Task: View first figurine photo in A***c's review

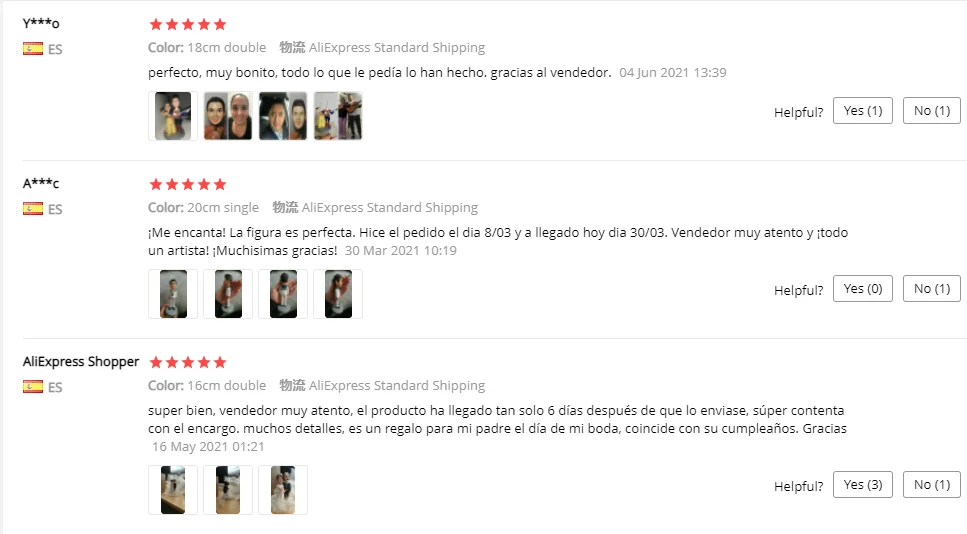Action: (x=173, y=294)
